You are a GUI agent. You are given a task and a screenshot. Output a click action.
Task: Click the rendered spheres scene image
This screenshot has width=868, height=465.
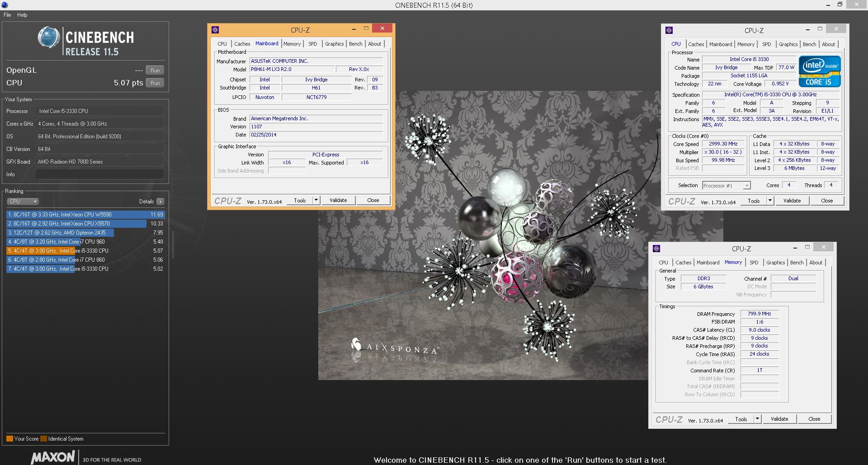pos(520,235)
